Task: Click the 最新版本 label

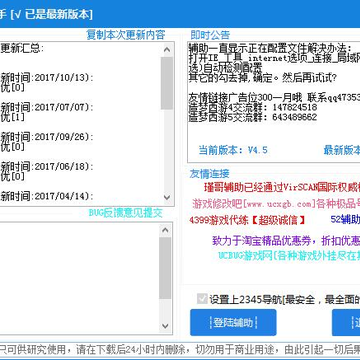Action: coord(342,150)
